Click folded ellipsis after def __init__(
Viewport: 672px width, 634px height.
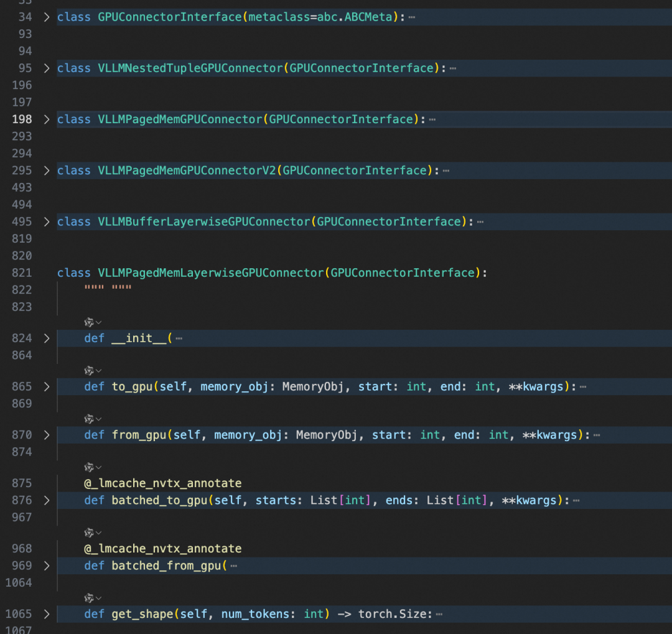[179, 338]
